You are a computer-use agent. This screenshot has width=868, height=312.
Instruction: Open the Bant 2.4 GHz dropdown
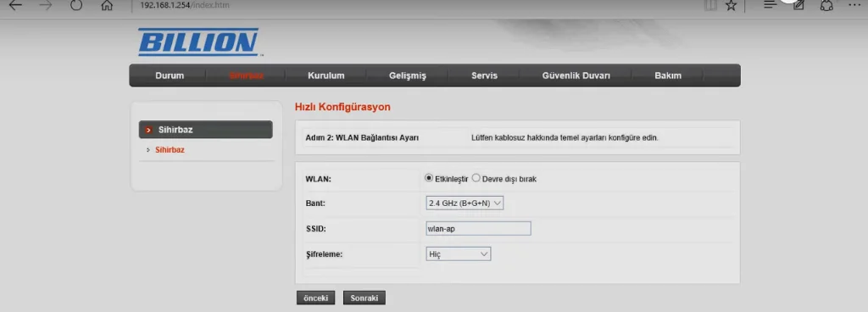click(465, 203)
